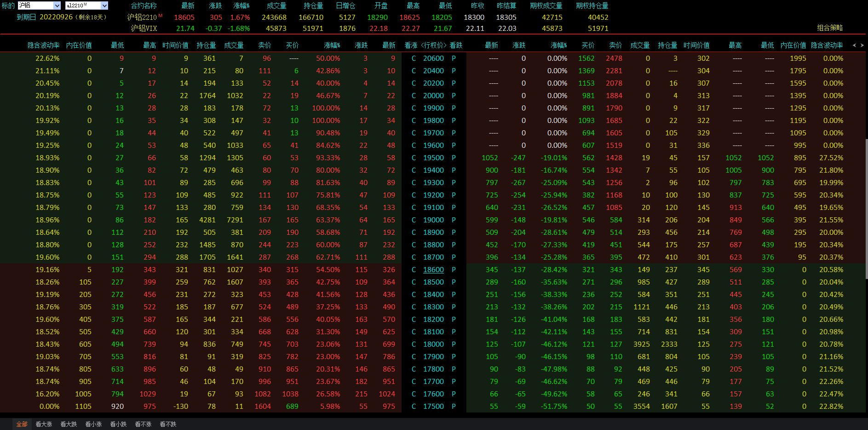
Task: Click the 沪铝2210 contract name
Action: pos(142,17)
